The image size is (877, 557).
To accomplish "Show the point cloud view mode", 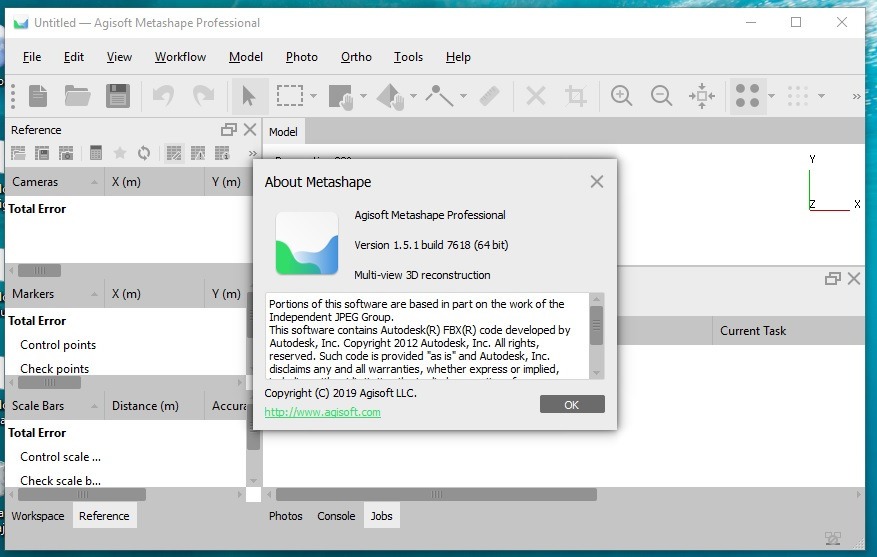I will click(x=748, y=96).
